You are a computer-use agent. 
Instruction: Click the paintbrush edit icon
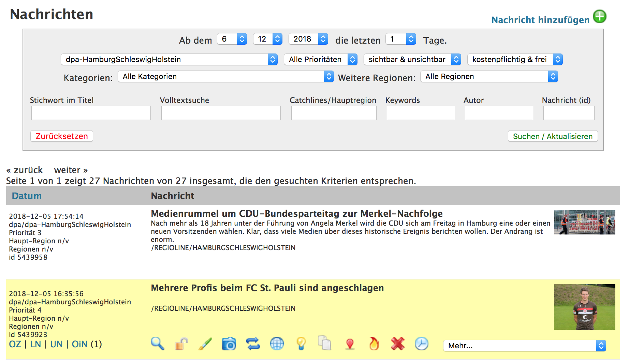[x=205, y=344]
